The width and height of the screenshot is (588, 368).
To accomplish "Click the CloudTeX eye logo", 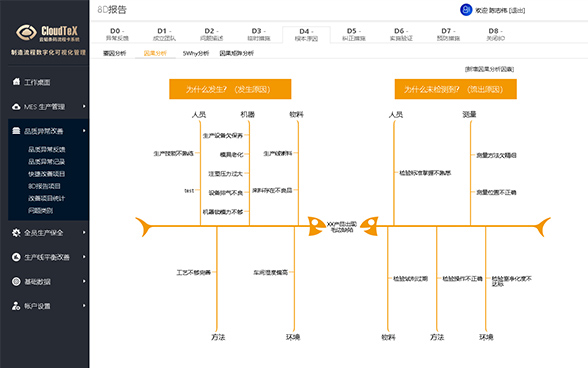I will (26, 33).
